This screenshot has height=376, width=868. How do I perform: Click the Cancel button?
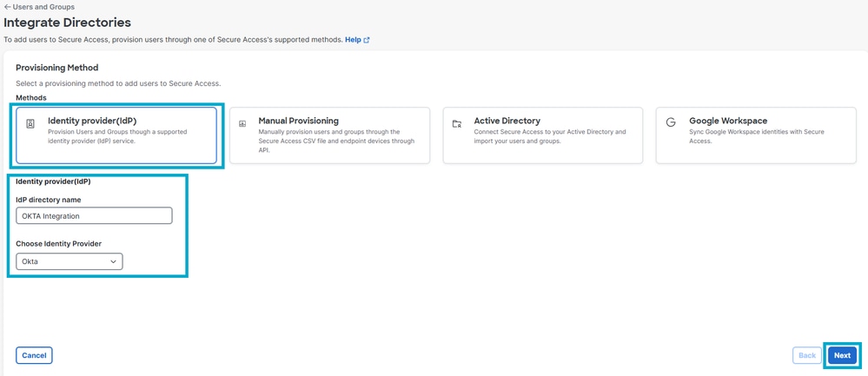pyautogui.click(x=34, y=355)
